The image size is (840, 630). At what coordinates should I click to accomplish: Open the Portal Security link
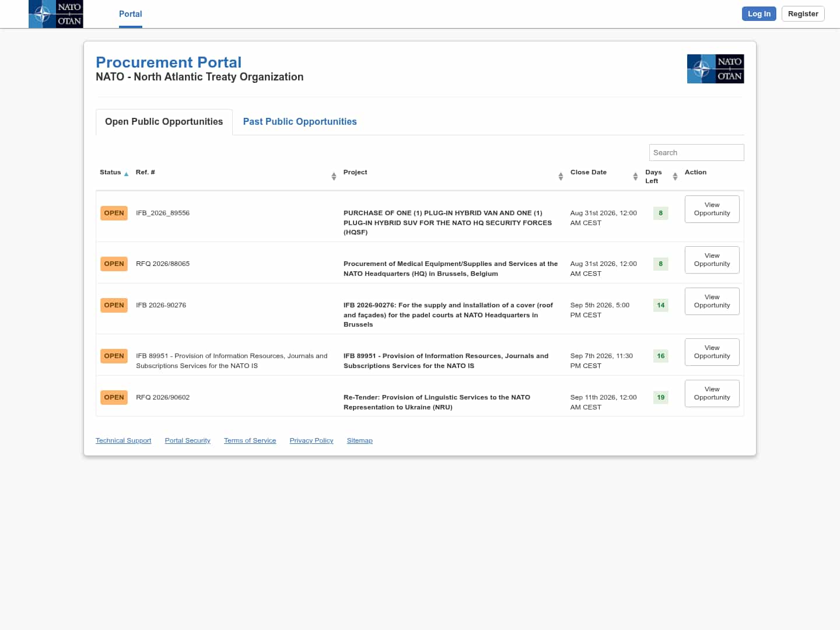tap(188, 440)
